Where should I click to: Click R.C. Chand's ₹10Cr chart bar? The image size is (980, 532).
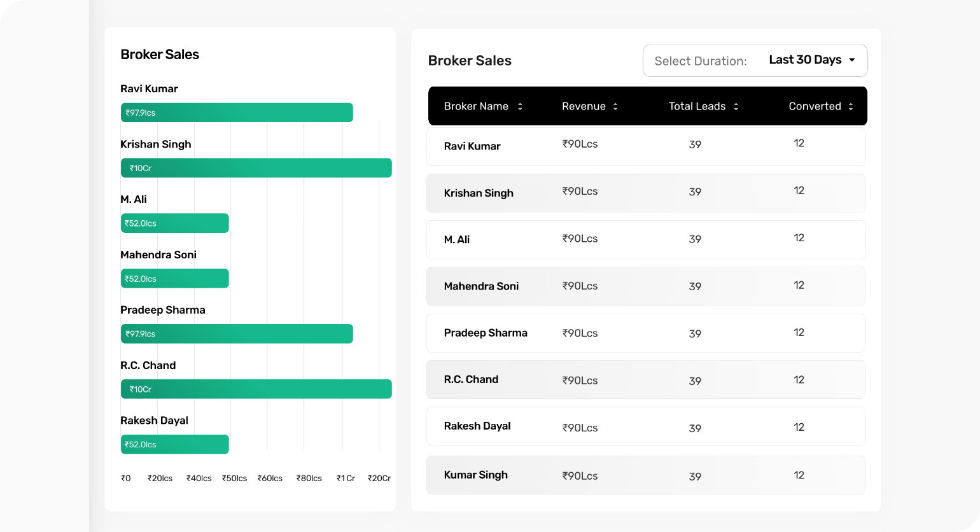coord(256,389)
